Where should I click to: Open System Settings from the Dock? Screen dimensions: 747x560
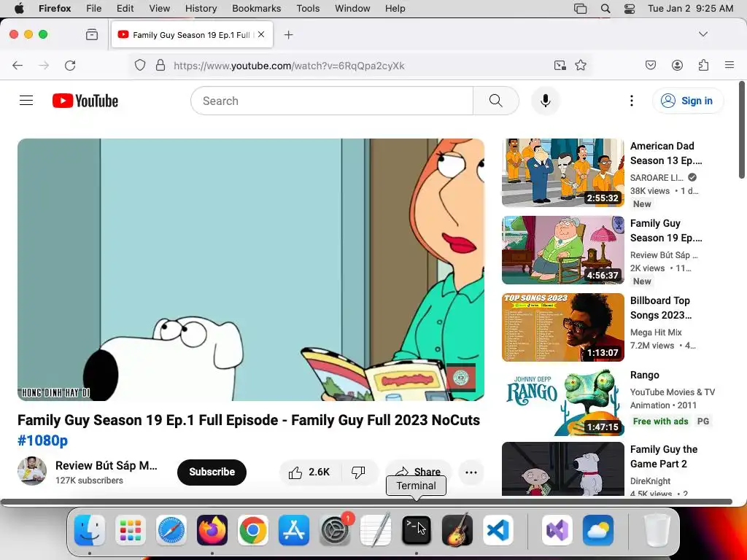(x=335, y=530)
